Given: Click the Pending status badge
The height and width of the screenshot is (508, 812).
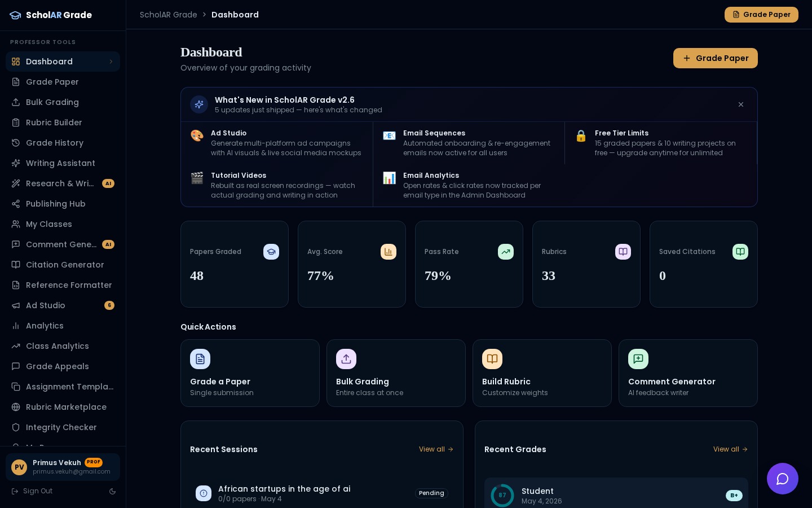Looking at the screenshot, I should 431,493.
